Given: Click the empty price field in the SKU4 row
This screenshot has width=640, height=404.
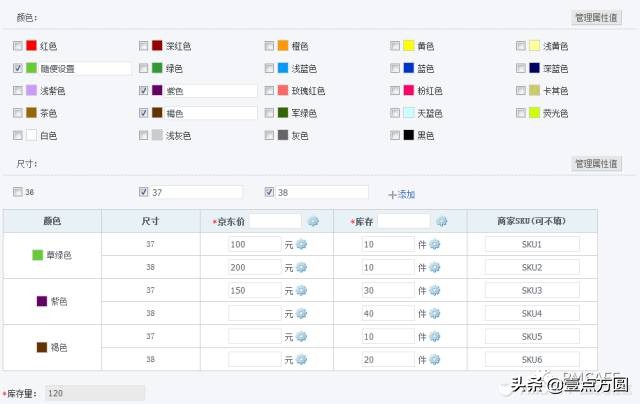Looking at the screenshot, I should pos(255,313).
